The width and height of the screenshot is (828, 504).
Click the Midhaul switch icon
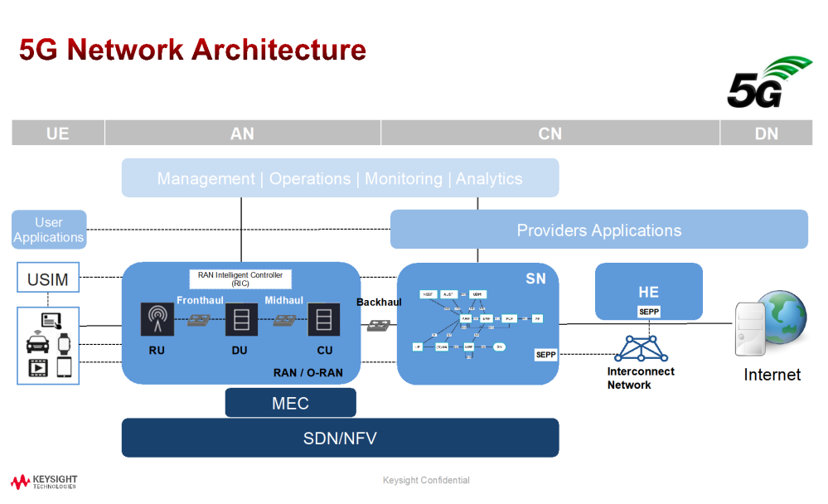pyautogui.click(x=284, y=320)
